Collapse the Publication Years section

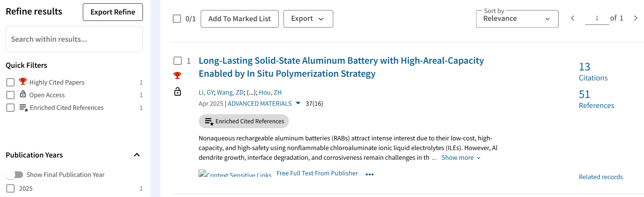[x=137, y=155]
